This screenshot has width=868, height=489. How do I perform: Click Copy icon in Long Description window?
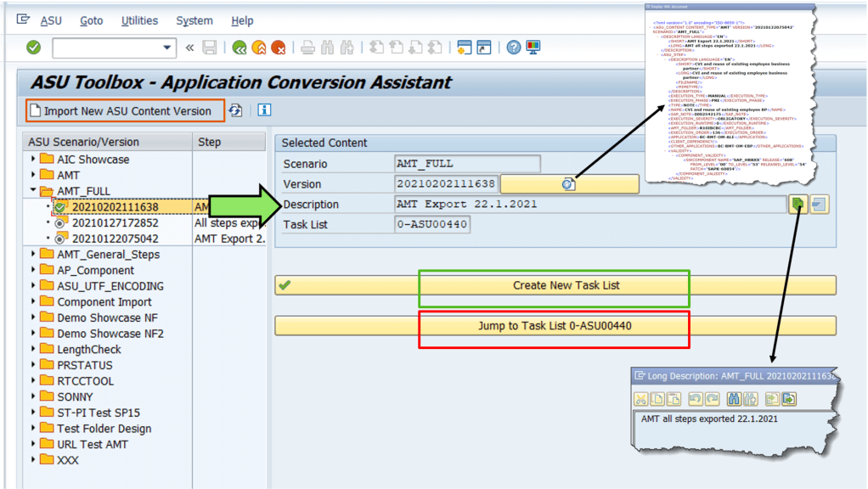[x=657, y=399]
